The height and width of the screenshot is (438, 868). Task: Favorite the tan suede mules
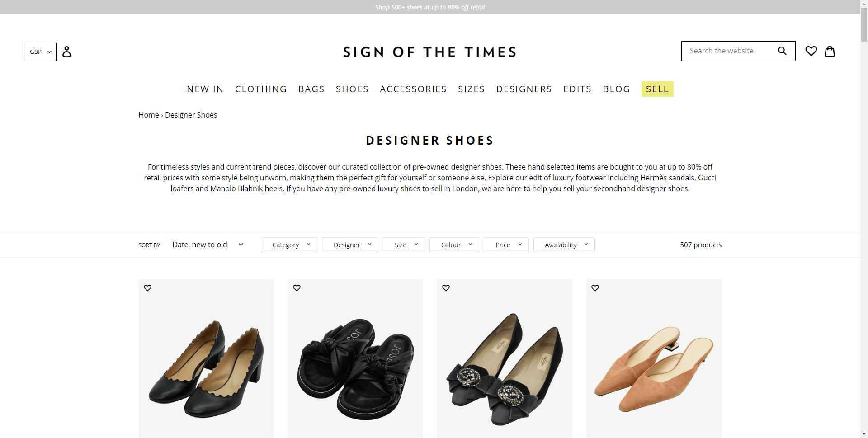pos(595,288)
